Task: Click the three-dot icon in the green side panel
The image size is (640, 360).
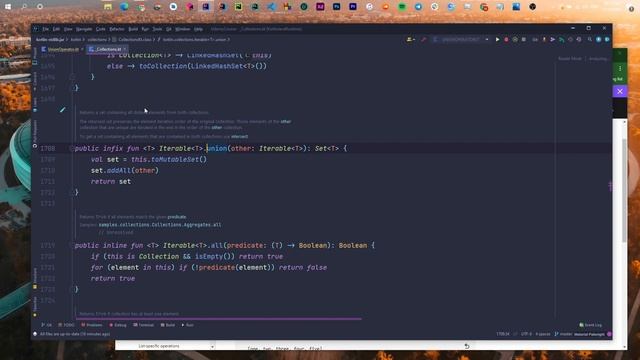Action: click(620, 69)
